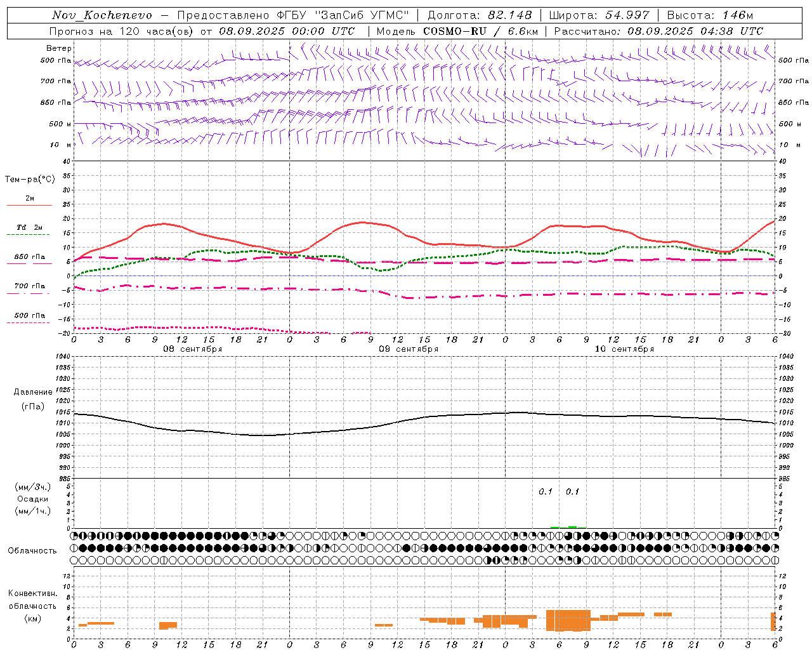Click the 'Осадки' precipitation label
Screen dimensions: 812x650
[33, 499]
